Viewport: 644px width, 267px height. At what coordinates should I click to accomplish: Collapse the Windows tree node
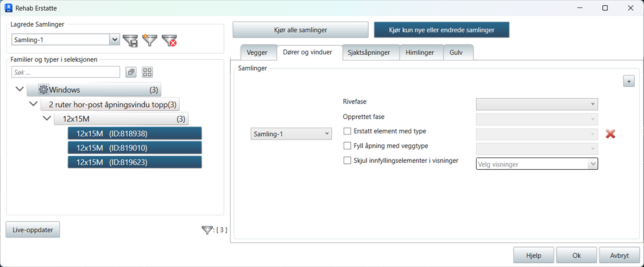[20, 90]
